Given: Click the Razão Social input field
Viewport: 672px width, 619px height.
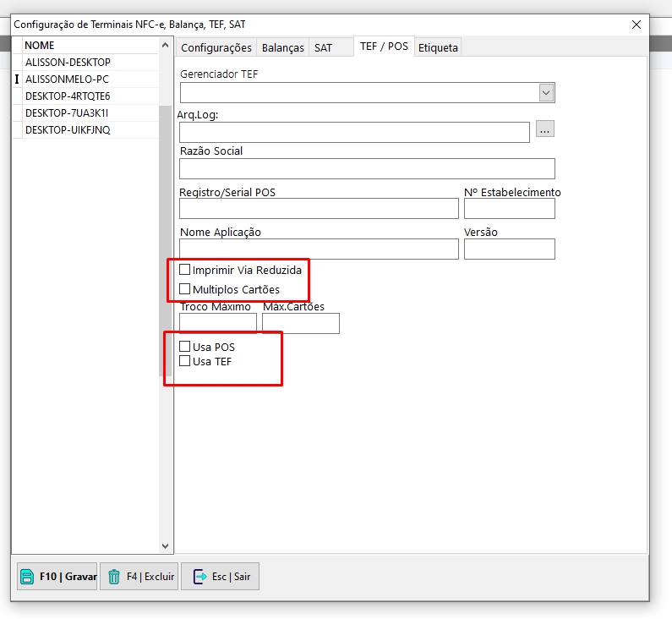Looking at the screenshot, I should (367, 168).
